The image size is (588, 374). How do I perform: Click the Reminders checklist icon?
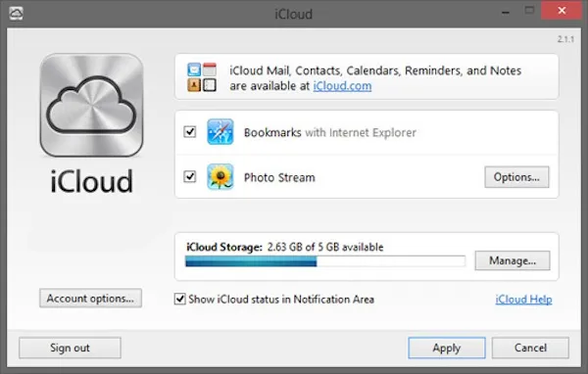pos(210,85)
